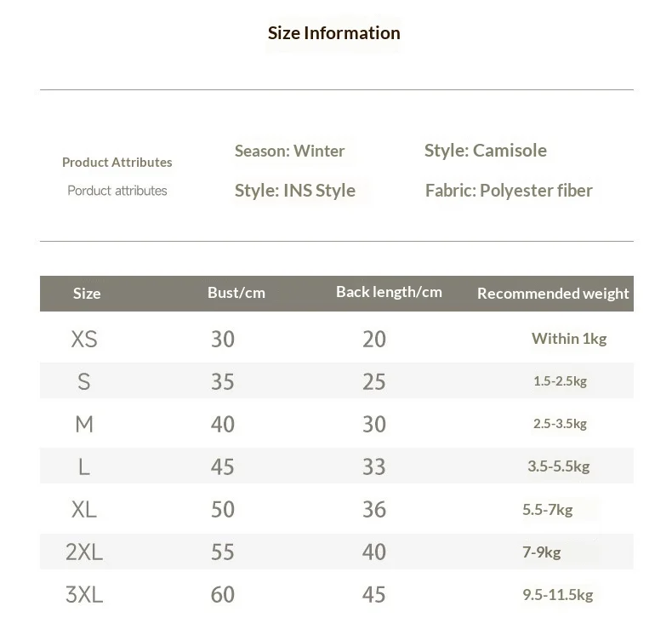The height and width of the screenshot is (629, 672).
Task: Click the Season: Winter attribute text
Action: click(x=289, y=151)
